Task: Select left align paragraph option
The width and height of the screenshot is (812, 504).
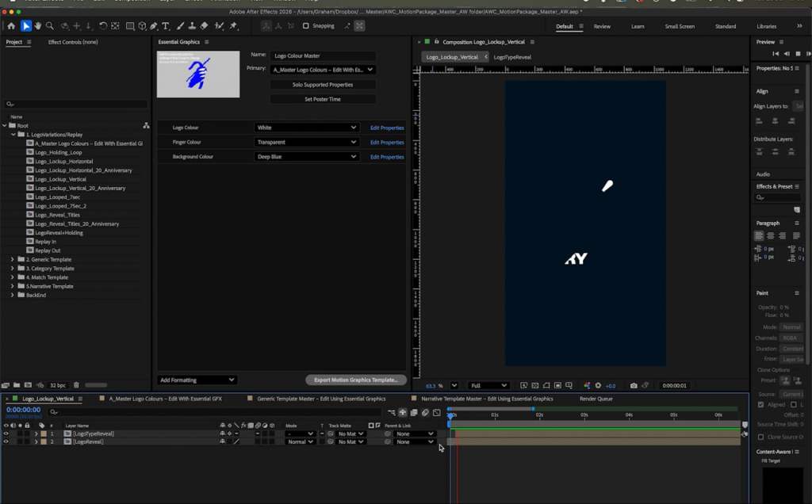Action: coord(759,236)
